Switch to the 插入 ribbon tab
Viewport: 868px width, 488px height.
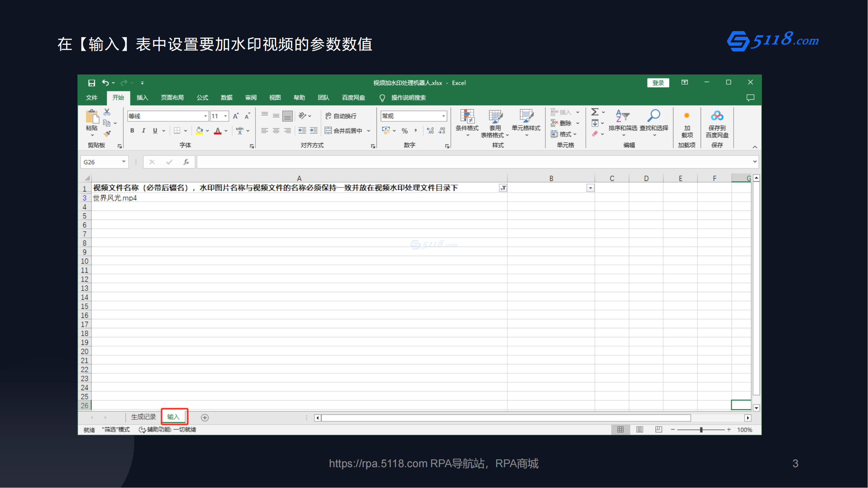point(142,98)
